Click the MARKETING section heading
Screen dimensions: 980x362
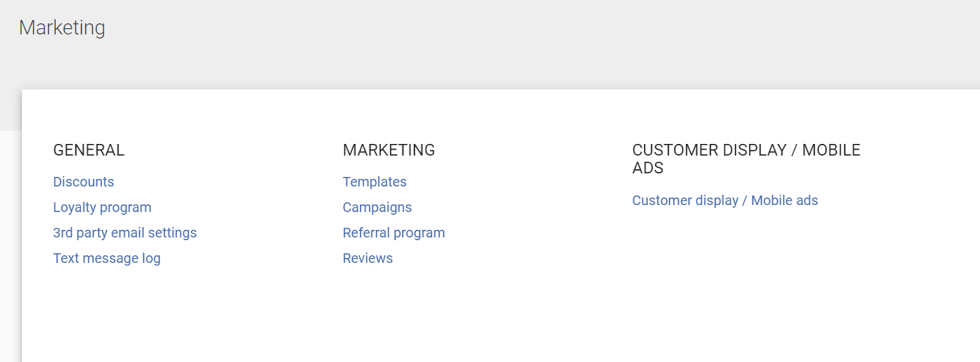[389, 150]
